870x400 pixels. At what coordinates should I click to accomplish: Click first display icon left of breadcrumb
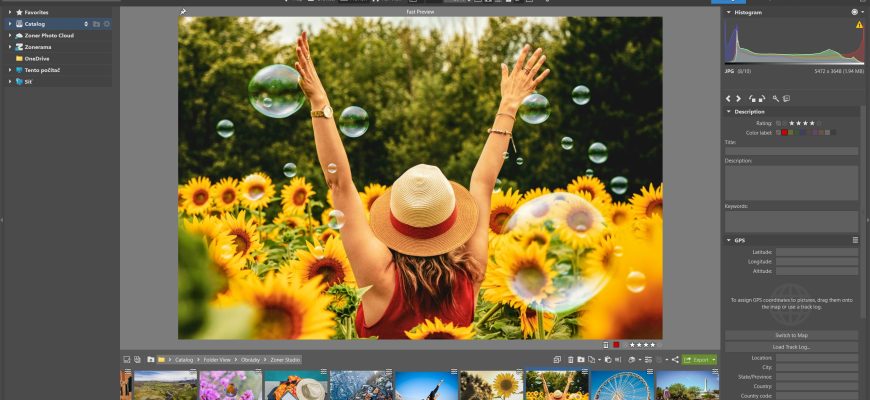point(127,360)
